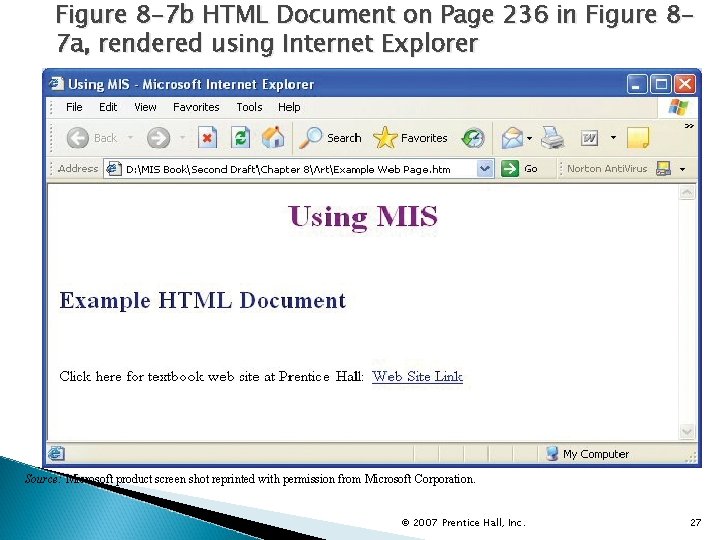Refresh the page with green arrows icon
The image size is (720, 540).
pos(240,137)
